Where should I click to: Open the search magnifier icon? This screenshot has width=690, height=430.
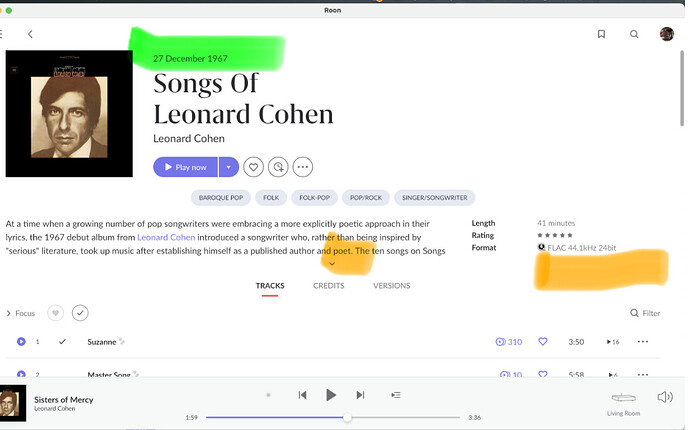click(x=634, y=34)
